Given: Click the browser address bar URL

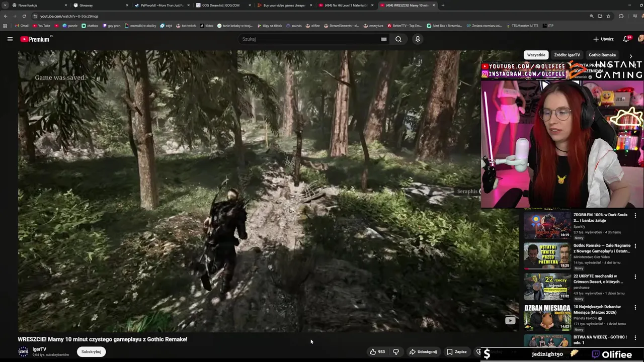Looking at the screenshot, I should point(69,16).
